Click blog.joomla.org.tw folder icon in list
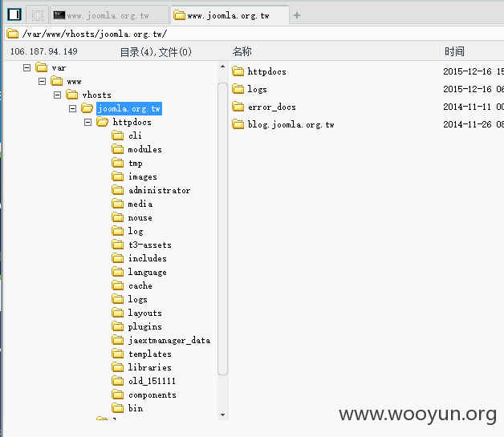 click(238, 124)
